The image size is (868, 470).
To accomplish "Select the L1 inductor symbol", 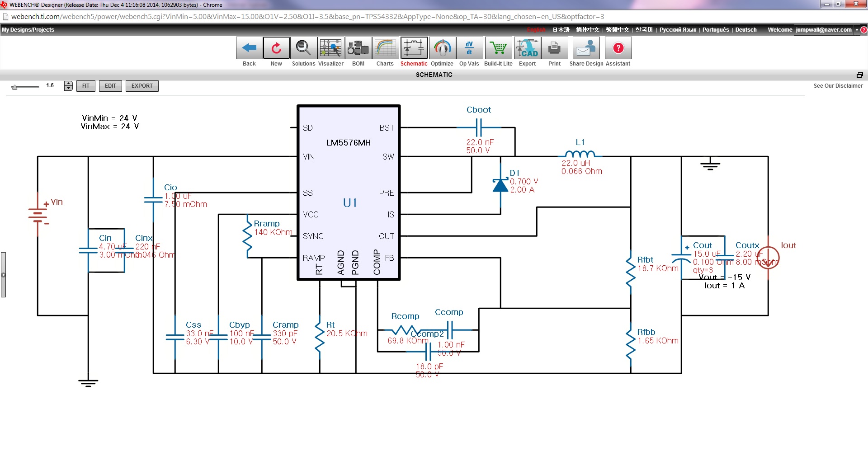I will pyautogui.click(x=580, y=154).
